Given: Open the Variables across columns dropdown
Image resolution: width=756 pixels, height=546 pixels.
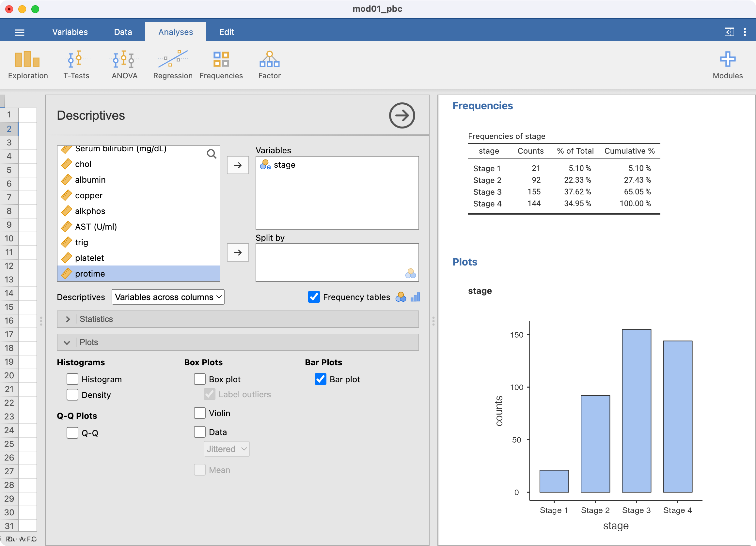Looking at the screenshot, I should pyautogui.click(x=168, y=297).
